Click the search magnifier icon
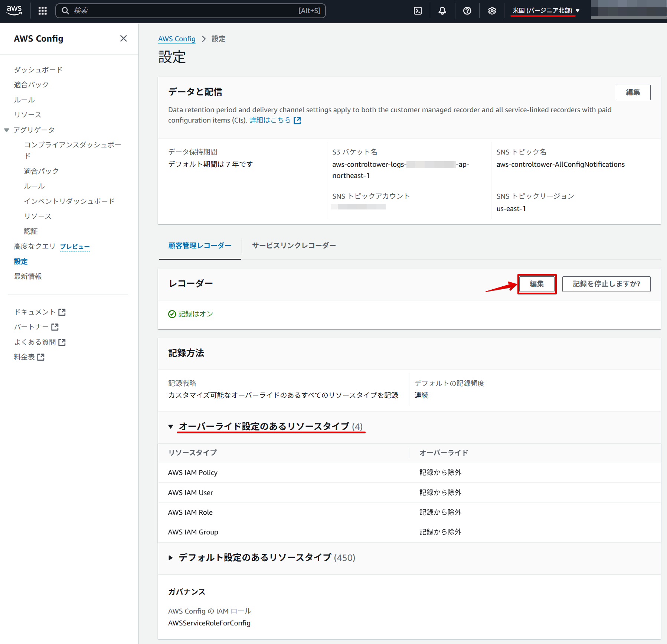The height and width of the screenshot is (644, 667). coord(65,11)
